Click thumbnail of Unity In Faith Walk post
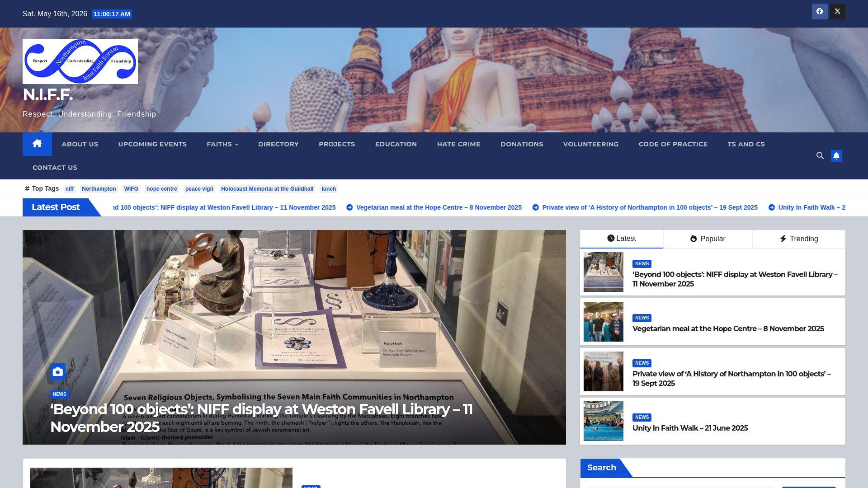This screenshot has width=868, height=488. tap(604, 421)
